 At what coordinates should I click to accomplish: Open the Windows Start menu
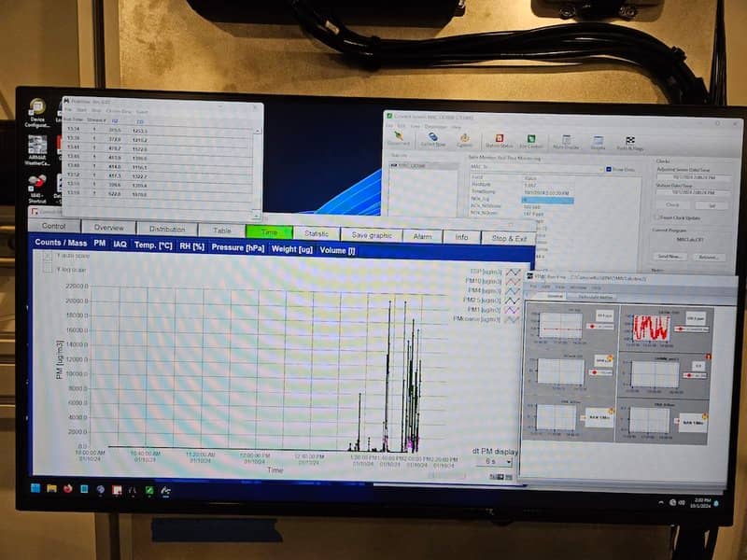(x=35, y=488)
